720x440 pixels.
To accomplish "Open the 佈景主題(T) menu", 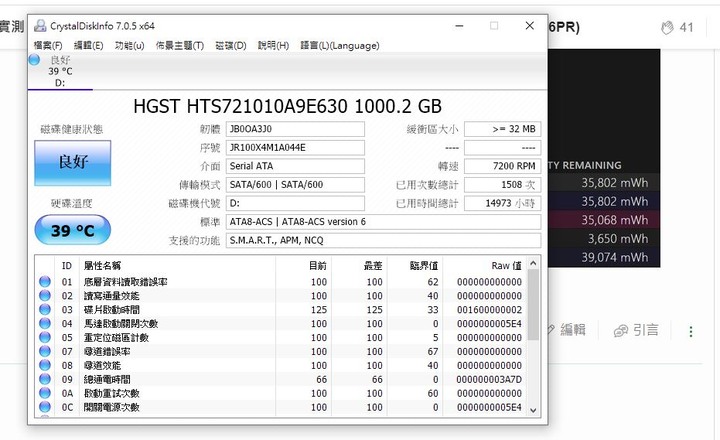I will pos(180,45).
